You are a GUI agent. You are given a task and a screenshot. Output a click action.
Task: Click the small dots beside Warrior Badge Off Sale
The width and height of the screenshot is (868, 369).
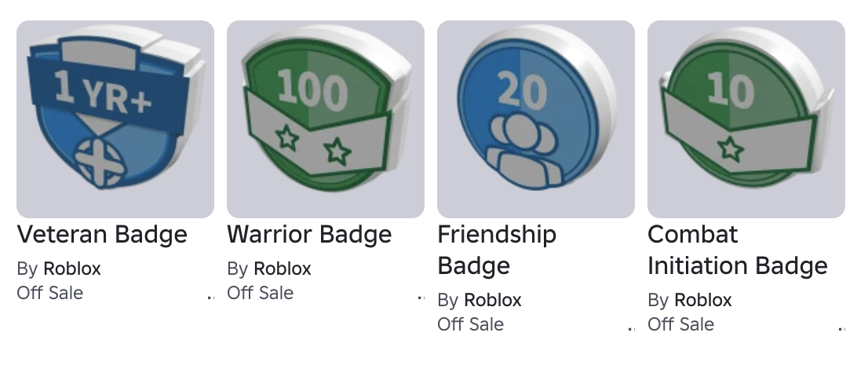point(421,298)
